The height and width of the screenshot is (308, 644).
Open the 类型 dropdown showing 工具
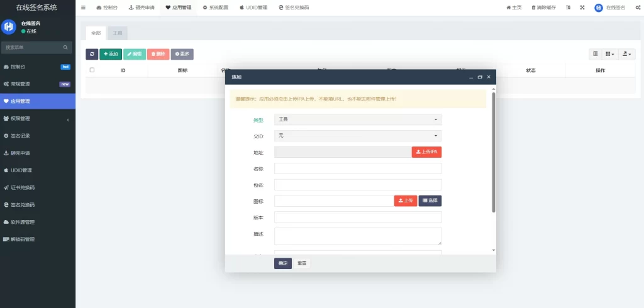pos(358,119)
